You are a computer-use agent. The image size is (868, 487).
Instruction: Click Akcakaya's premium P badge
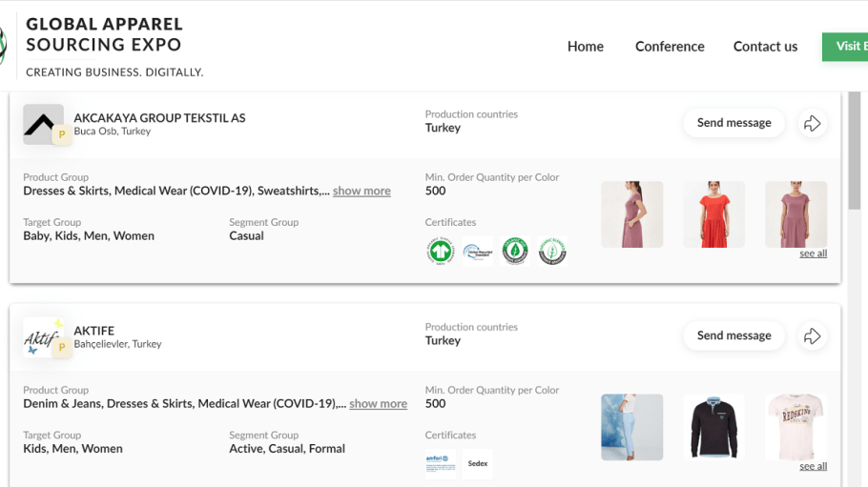pyautogui.click(x=62, y=134)
